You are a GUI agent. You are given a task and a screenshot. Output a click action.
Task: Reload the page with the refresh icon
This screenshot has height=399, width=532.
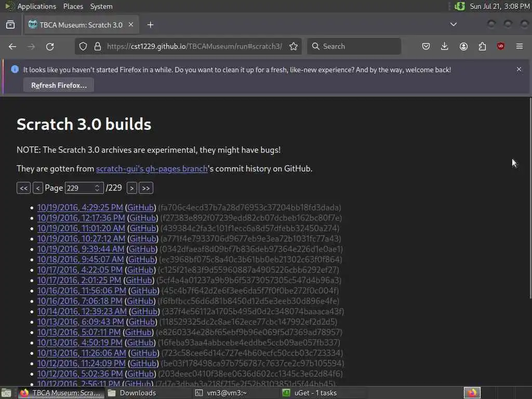tap(50, 46)
